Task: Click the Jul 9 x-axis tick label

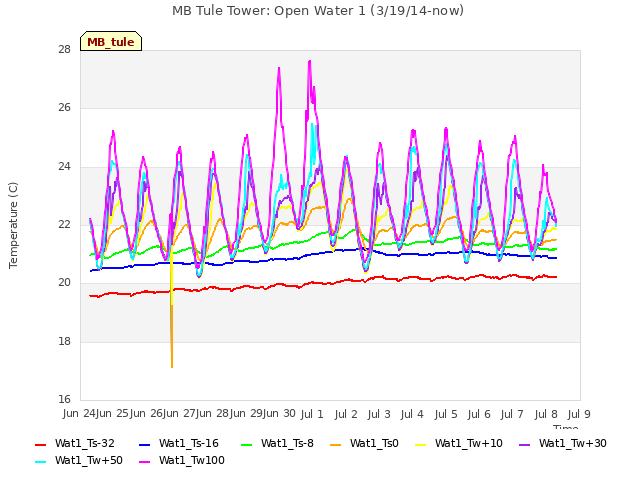Action: tap(579, 414)
